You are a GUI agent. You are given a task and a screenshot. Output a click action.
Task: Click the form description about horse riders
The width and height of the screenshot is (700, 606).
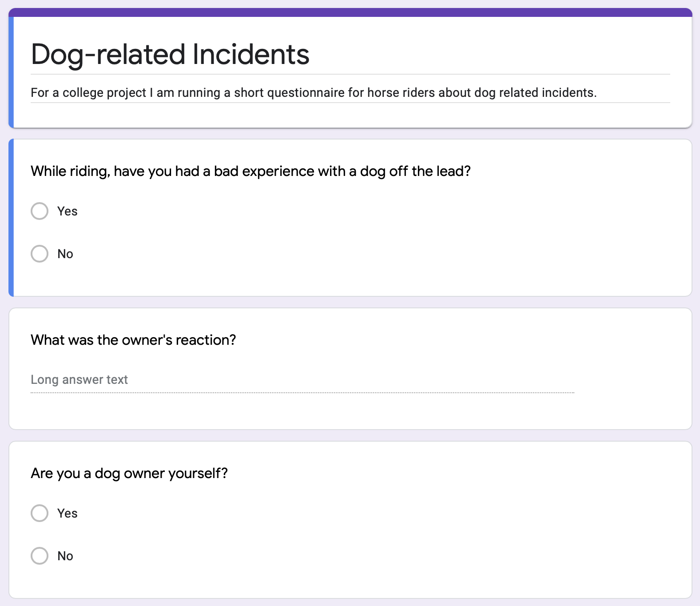pyautogui.click(x=313, y=93)
